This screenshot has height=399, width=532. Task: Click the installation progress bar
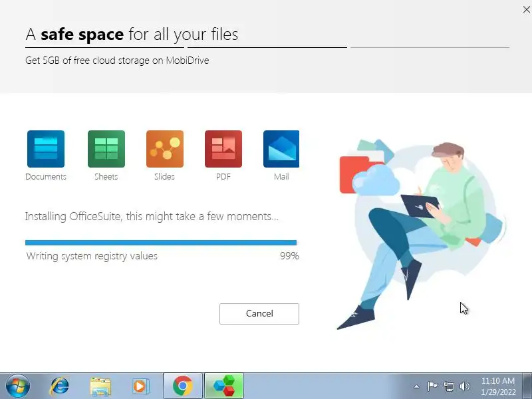click(x=161, y=243)
